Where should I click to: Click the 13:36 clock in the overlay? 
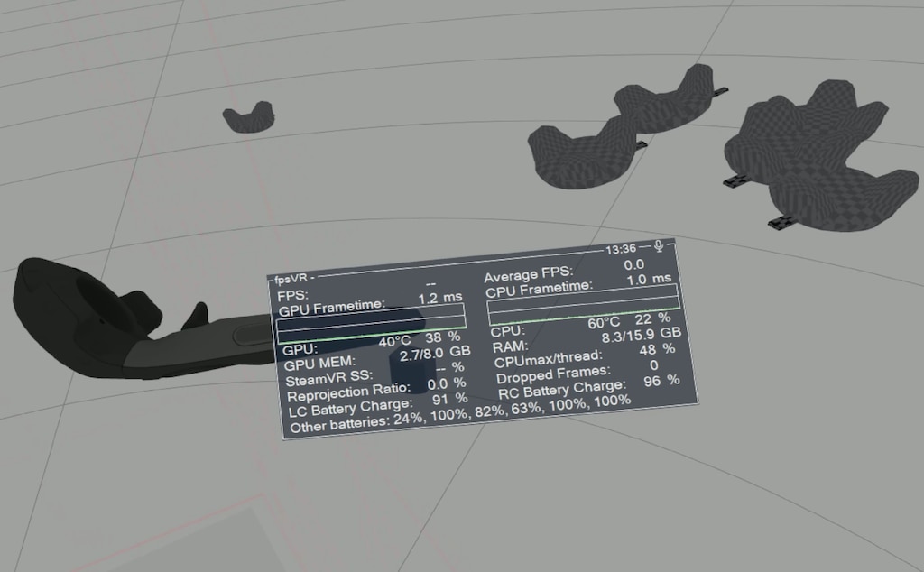621,249
